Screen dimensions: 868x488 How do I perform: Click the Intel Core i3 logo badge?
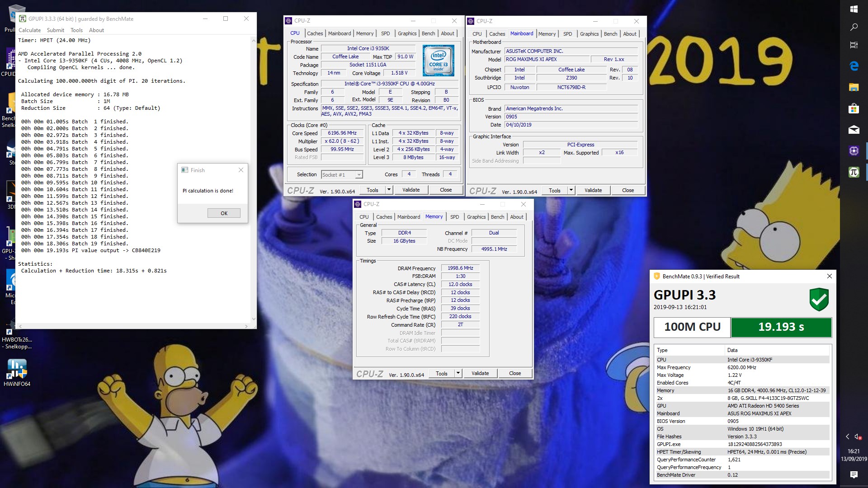click(438, 60)
